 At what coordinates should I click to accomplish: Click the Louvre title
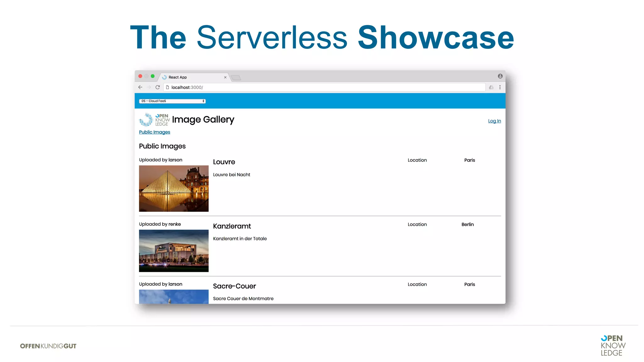(x=224, y=162)
